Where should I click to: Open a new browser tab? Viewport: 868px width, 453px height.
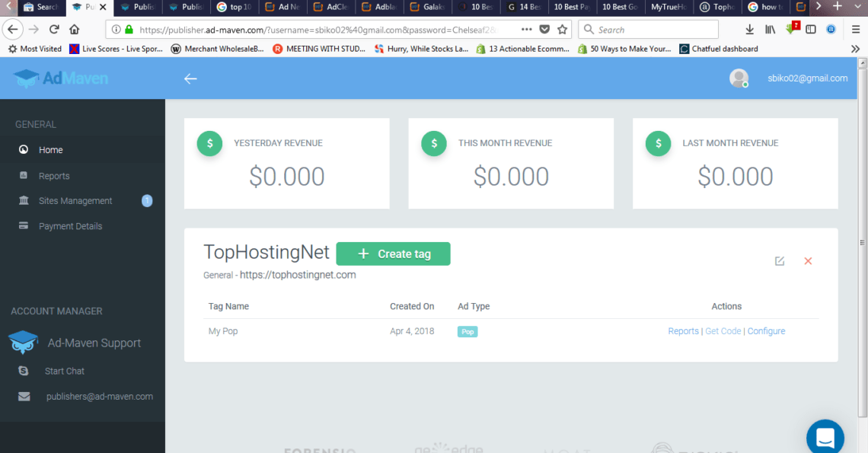(x=838, y=7)
